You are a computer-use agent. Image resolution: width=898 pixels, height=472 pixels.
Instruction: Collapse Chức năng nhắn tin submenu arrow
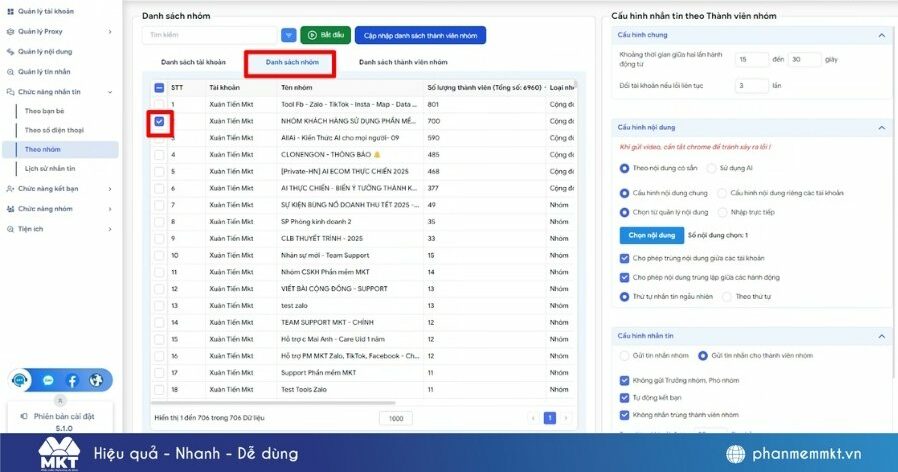coord(110,92)
